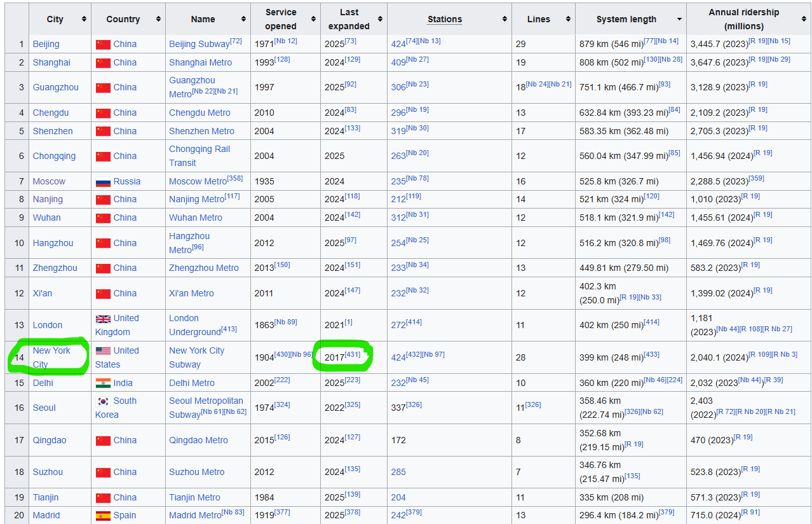The width and height of the screenshot is (812, 524).
Task: Click the Tianjin city link
Action: point(46,497)
